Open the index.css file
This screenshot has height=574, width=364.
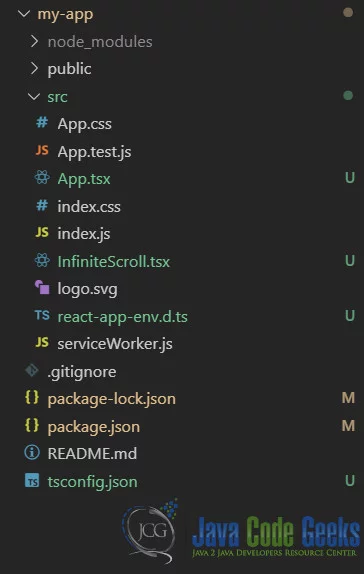[x=89, y=207]
